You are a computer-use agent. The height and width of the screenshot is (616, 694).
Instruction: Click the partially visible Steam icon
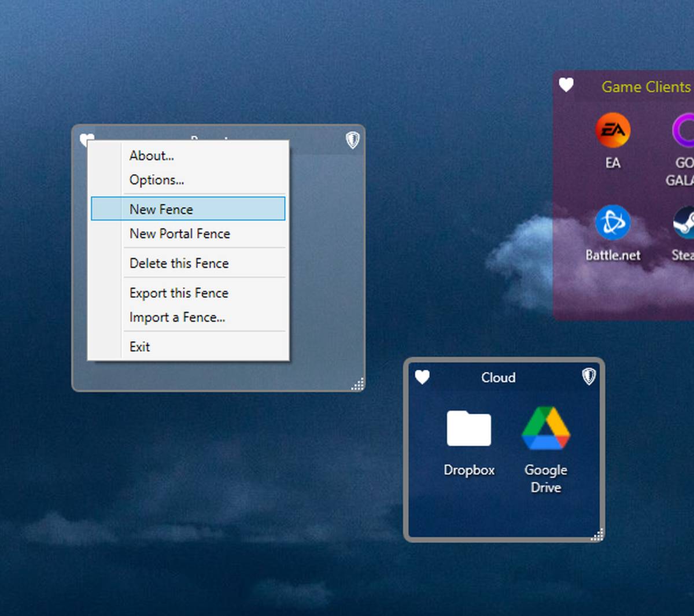point(685,223)
